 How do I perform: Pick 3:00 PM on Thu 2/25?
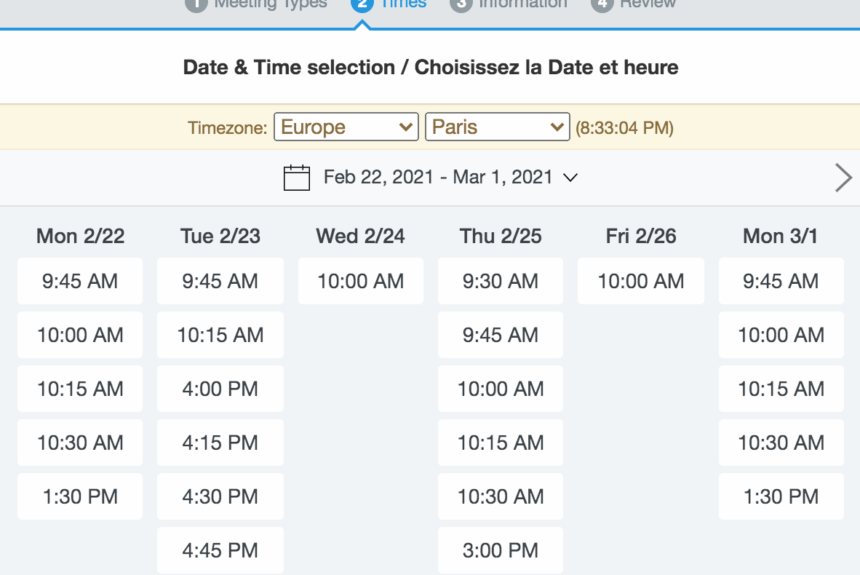point(500,550)
